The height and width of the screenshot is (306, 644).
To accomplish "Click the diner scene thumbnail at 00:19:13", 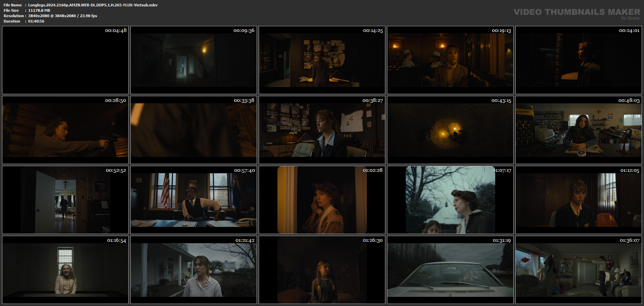I will pyautogui.click(x=450, y=60).
